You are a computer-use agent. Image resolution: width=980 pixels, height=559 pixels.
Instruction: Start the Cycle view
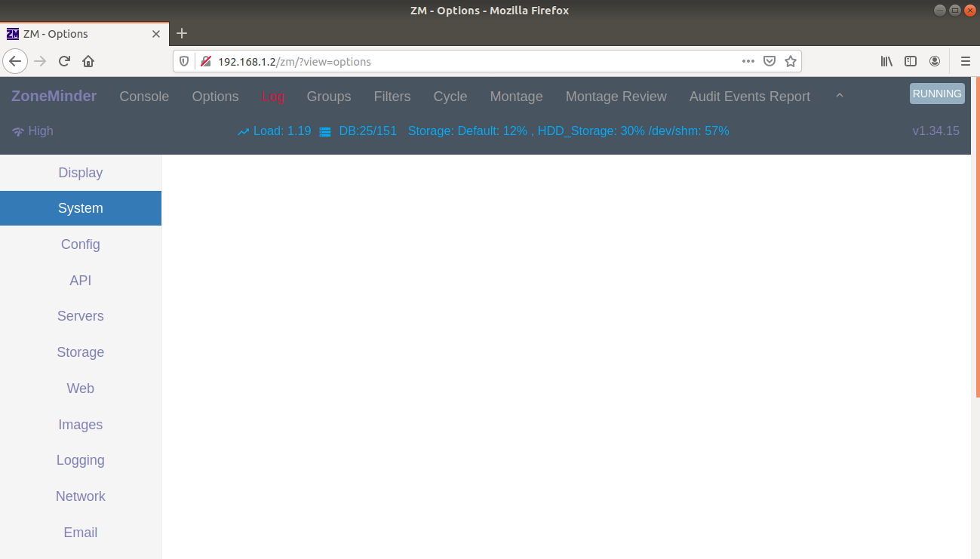(x=450, y=97)
